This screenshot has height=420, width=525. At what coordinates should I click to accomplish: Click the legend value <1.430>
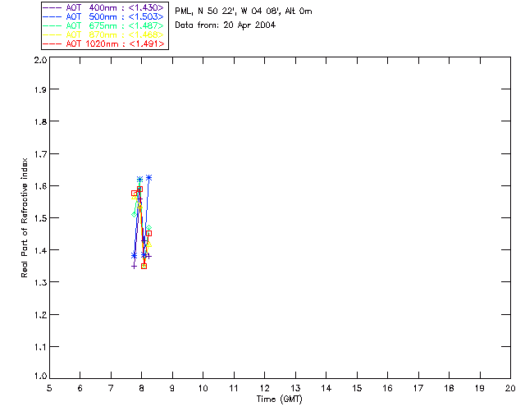[146, 7]
